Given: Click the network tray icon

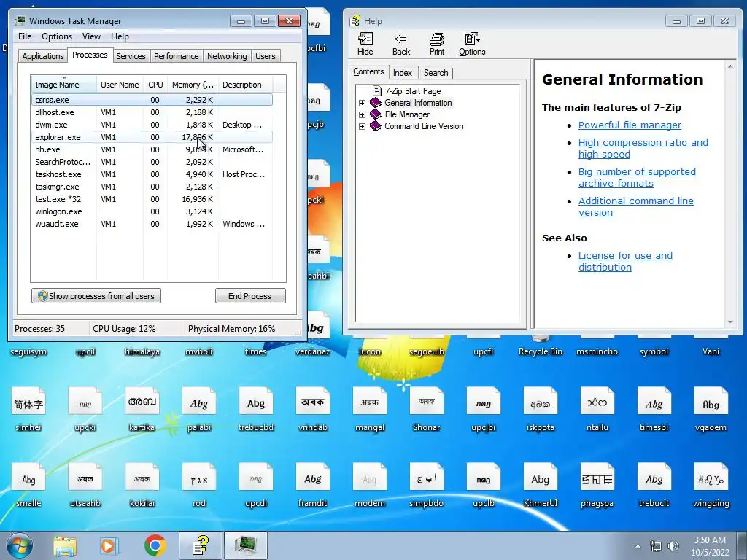Looking at the screenshot, I should point(656,545).
